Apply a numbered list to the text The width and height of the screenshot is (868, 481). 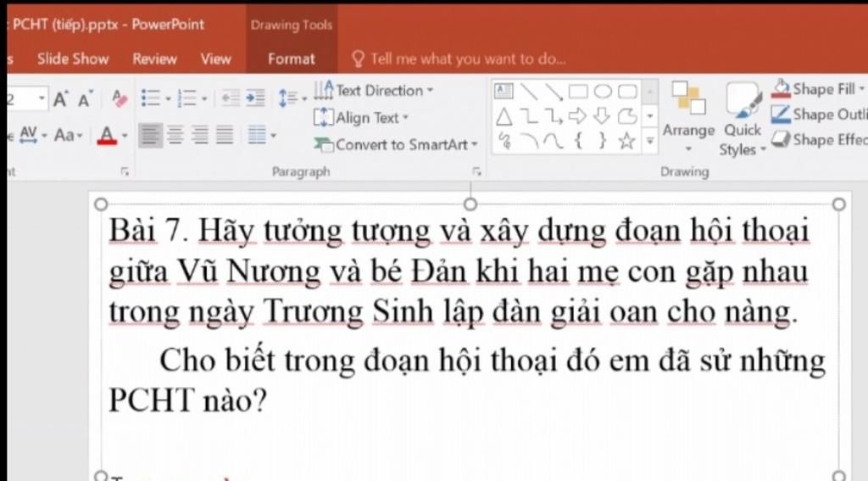(x=187, y=98)
